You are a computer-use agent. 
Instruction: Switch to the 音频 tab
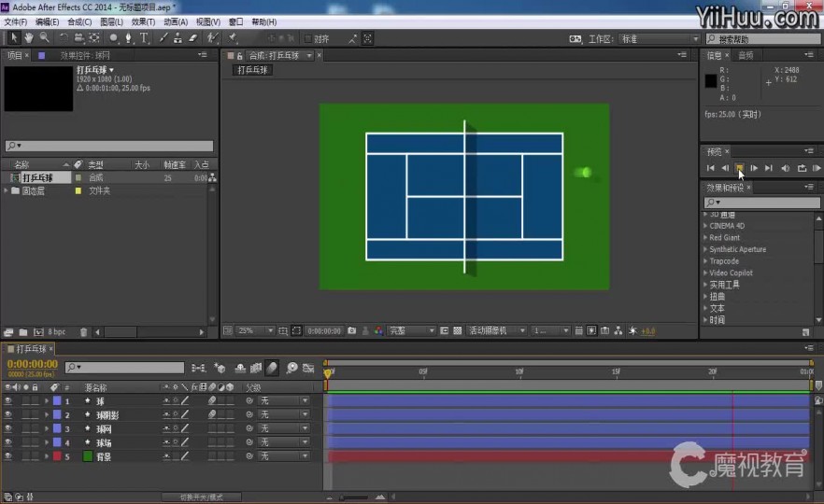(x=746, y=55)
